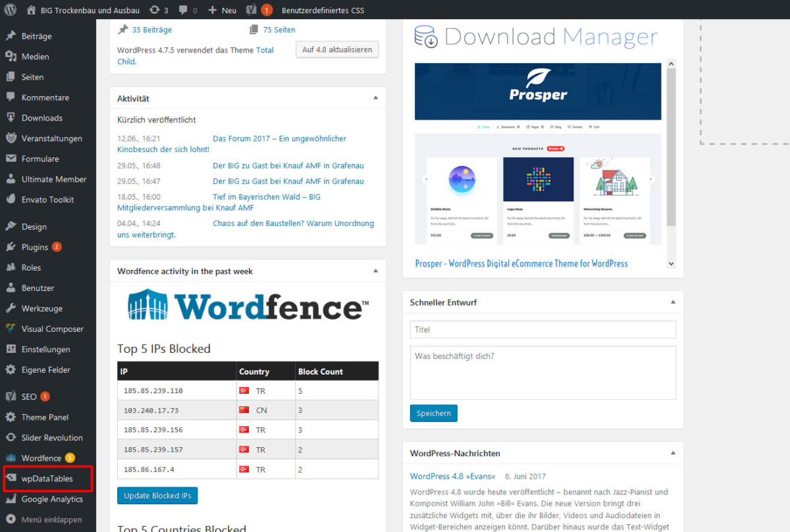This screenshot has width=790, height=532.
Task: Click Update Blocked IPs button
Action: (x=157, y=495)
